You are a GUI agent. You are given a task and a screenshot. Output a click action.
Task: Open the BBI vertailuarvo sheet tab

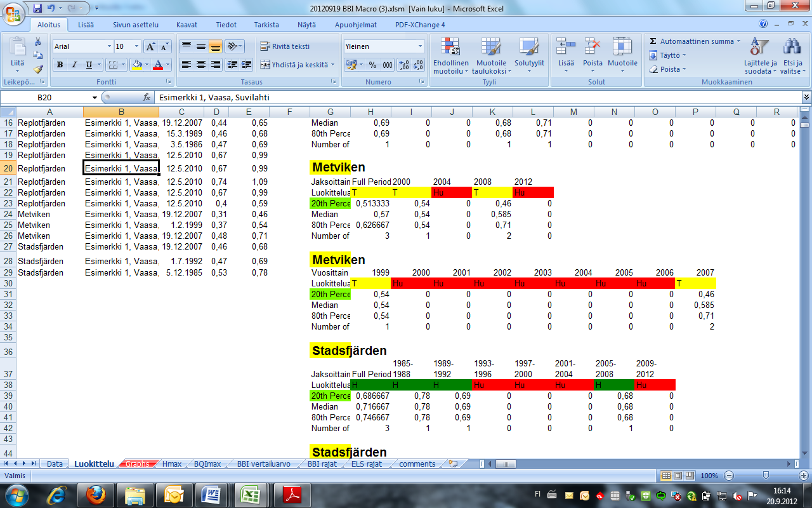coord(264,464)
